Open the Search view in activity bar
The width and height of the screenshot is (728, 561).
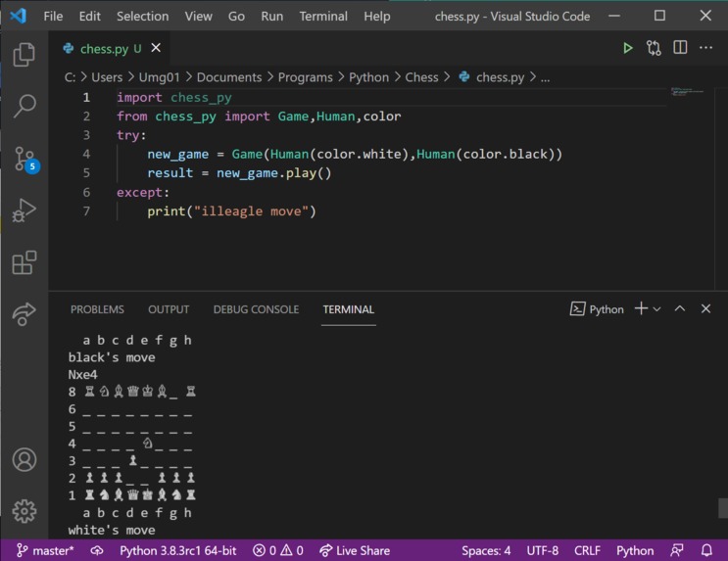(x=24, y=107)
